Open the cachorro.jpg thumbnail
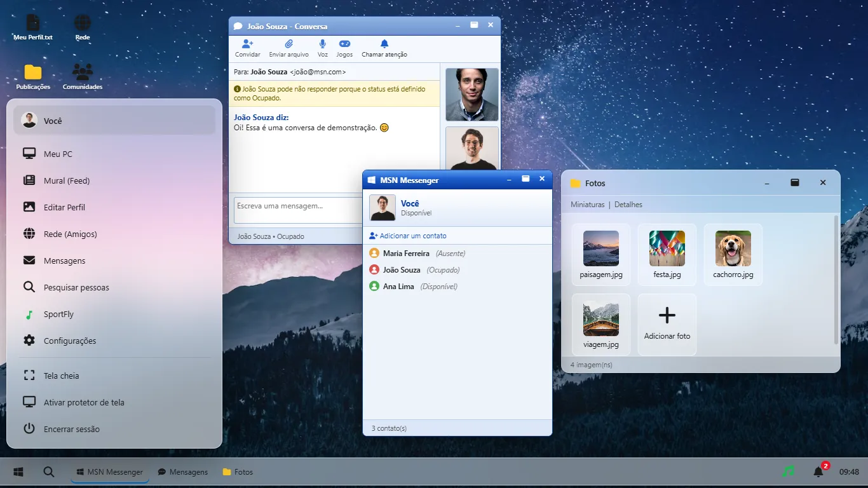 (733, 254)
